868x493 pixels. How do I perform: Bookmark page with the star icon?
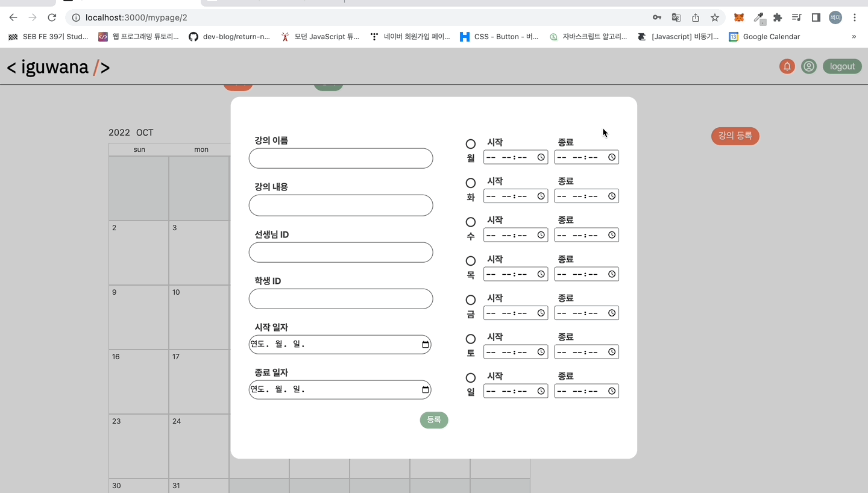point(715,17)
